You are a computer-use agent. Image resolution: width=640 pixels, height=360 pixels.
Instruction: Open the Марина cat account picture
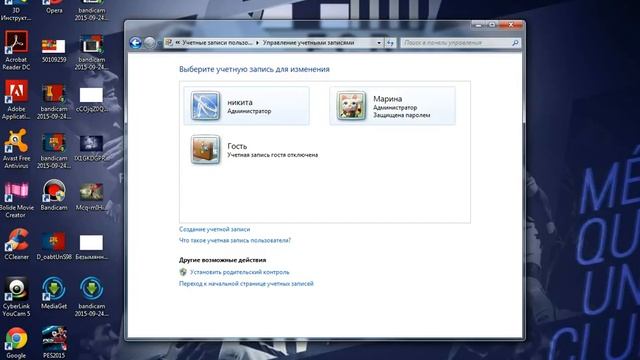tap(351, 106)
